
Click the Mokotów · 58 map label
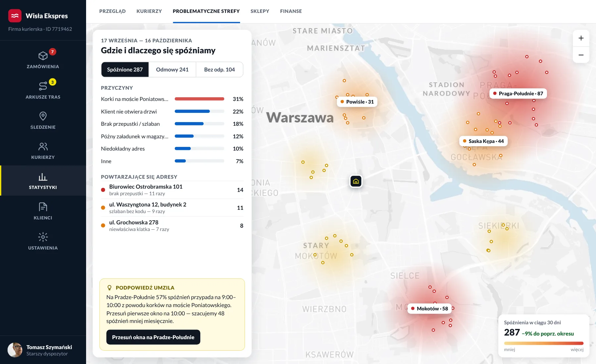tap(429, 309)
